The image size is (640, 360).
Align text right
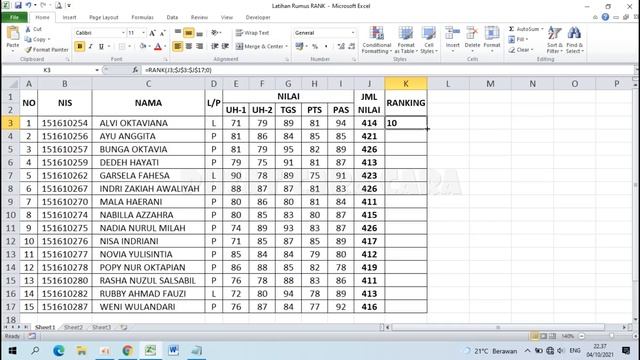tap(199, 47)
